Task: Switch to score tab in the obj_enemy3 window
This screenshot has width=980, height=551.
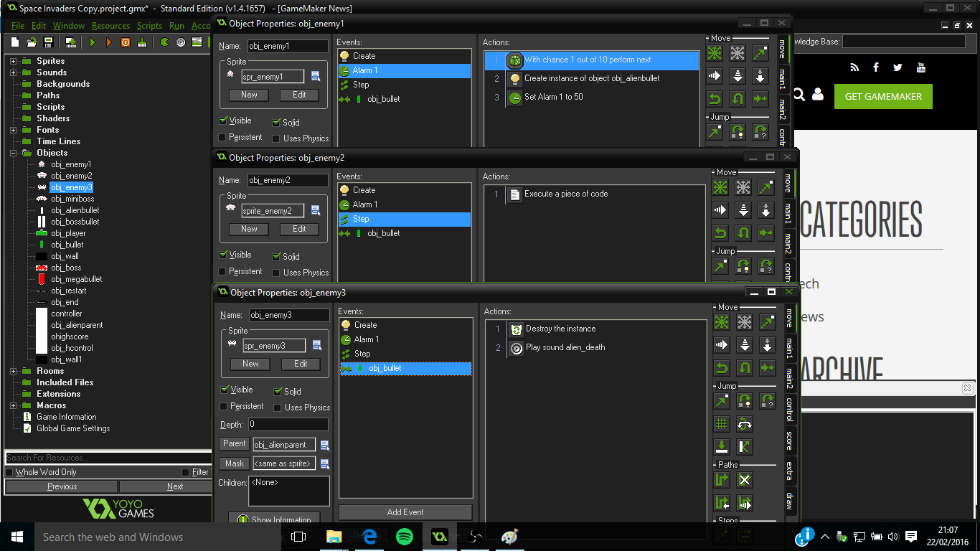Action: coord(790,439)
